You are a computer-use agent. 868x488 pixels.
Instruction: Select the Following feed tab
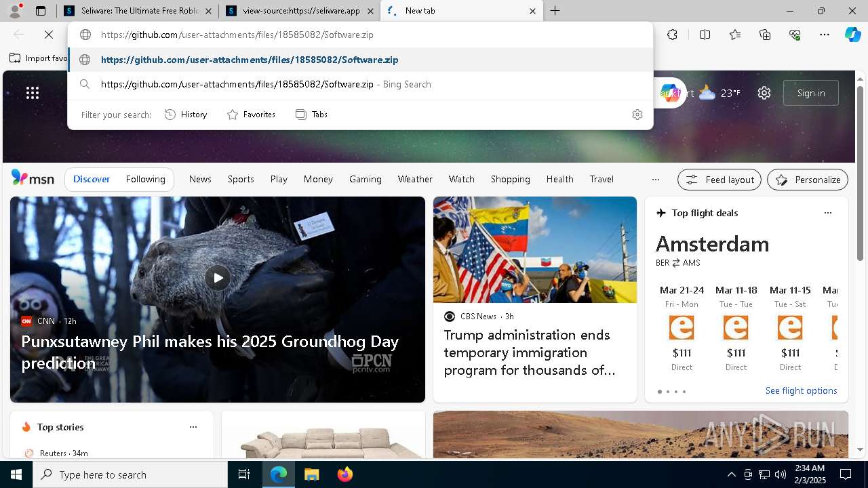coord(145,179)
